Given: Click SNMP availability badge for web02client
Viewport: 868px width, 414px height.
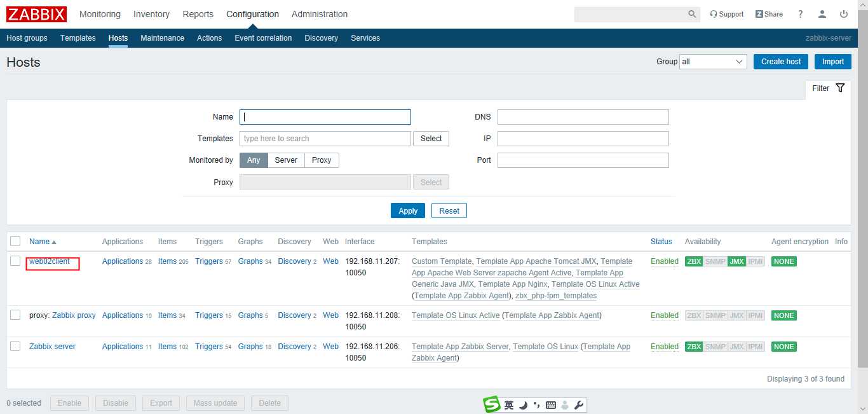Looking at the screenshot, I should 715,261.
